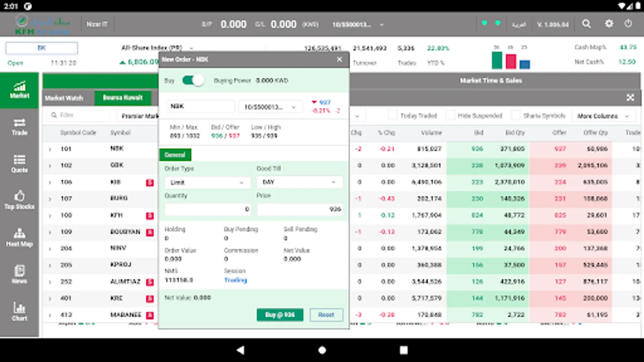Click the Price input field

300,209
